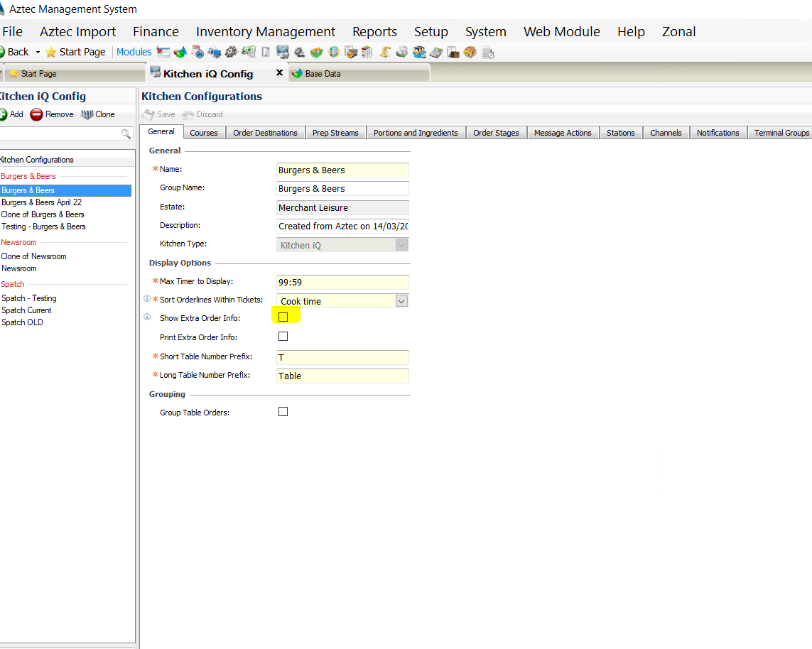Open the Kitchen Type dropdown
Screen dimensions: 812x649
(401, 245)
